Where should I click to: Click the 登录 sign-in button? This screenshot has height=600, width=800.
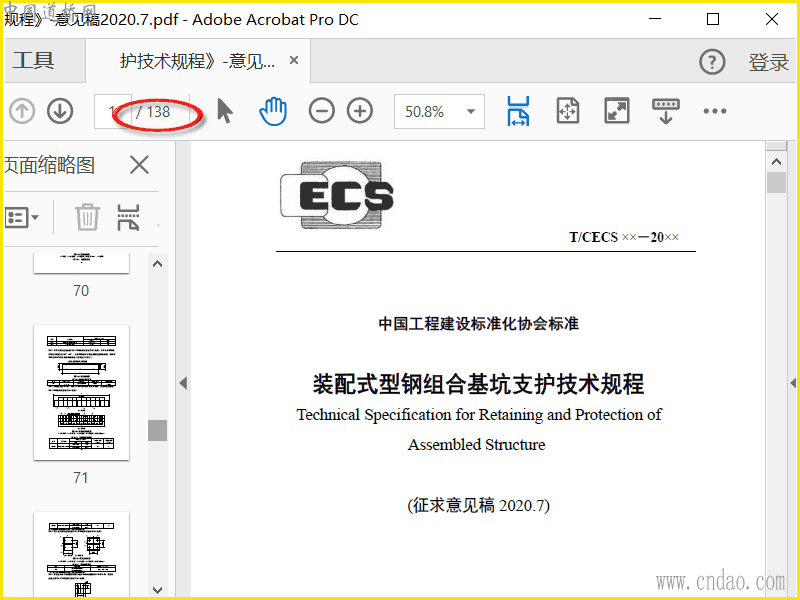pos(769,62)
